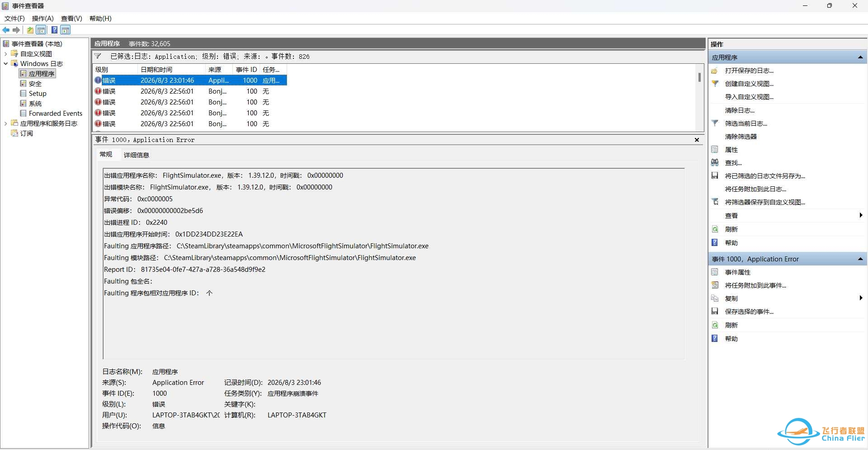Click the 属性 properties icon in actions
Viewport: 868px width, 450px height.
tap(715, 150)
